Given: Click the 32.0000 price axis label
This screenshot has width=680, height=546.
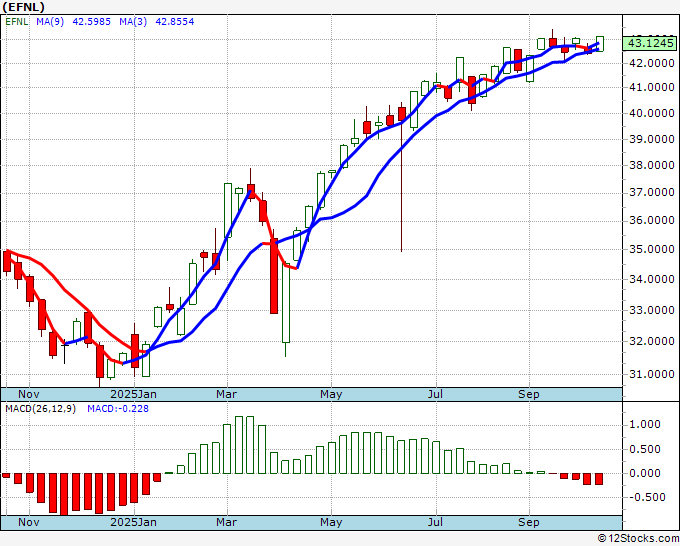Looking at the screenshot, I should [x=652, y=341].
